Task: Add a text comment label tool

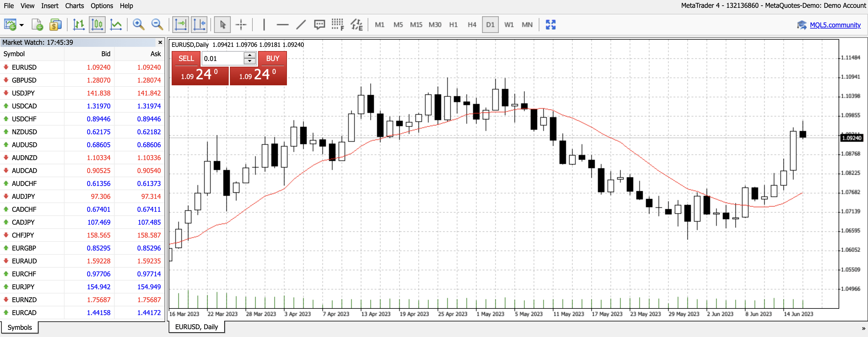Action: coord(319,25)
